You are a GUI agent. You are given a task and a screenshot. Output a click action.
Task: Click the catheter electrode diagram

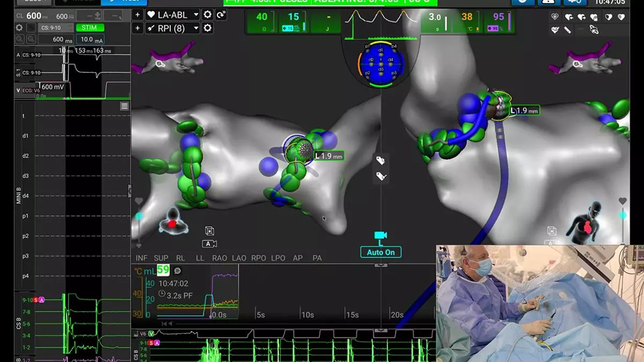[380, 64]
